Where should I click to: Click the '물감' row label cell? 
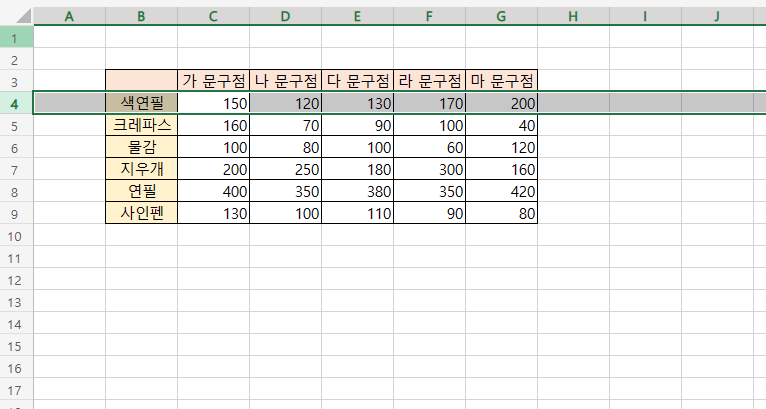pos(141,147)
